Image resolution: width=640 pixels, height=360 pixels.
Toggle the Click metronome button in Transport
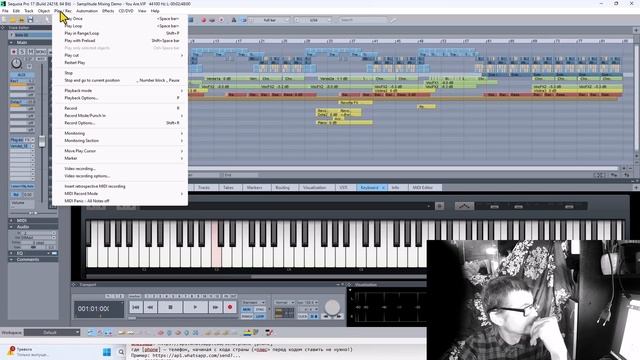click(302, 316)
